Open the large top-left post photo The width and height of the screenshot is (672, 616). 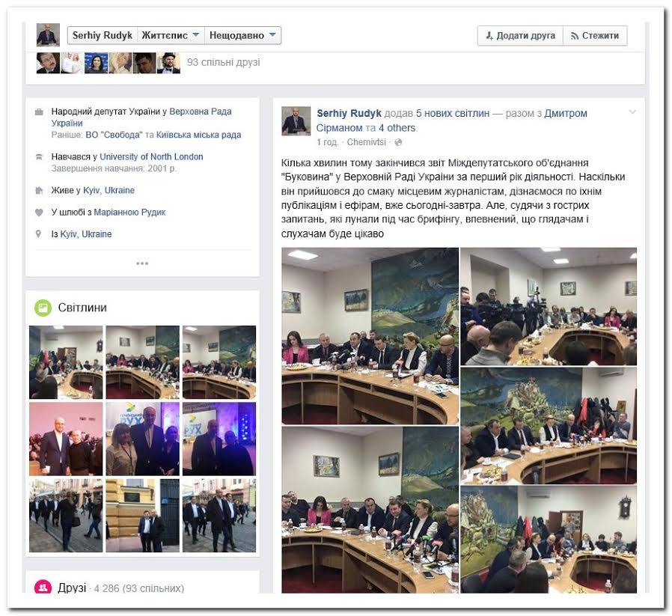(370, 336)
